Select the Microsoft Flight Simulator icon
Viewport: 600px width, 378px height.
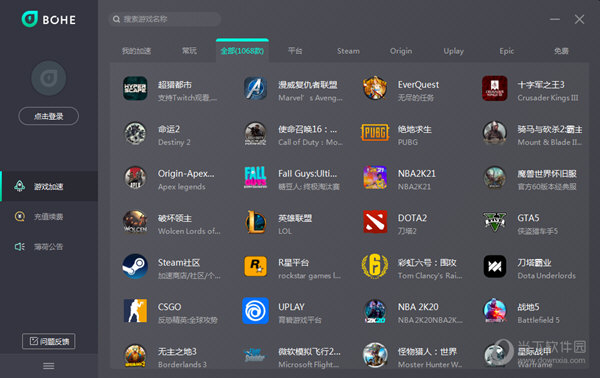point(255,355)
